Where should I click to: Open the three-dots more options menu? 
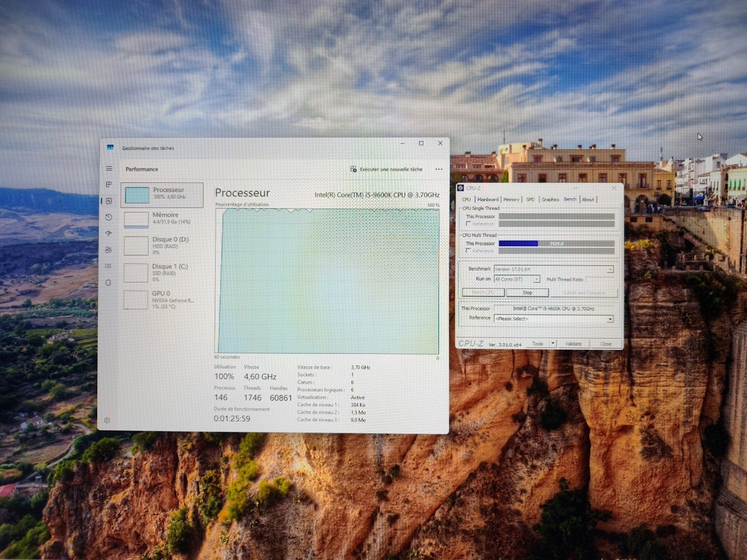click(438, 169)
